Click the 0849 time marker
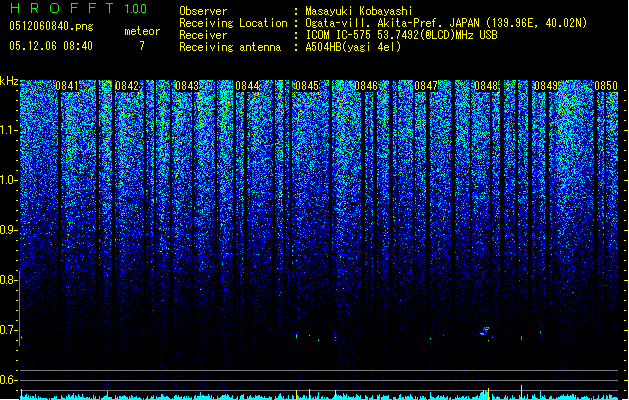The image size is (629, 400). (546, 86)
